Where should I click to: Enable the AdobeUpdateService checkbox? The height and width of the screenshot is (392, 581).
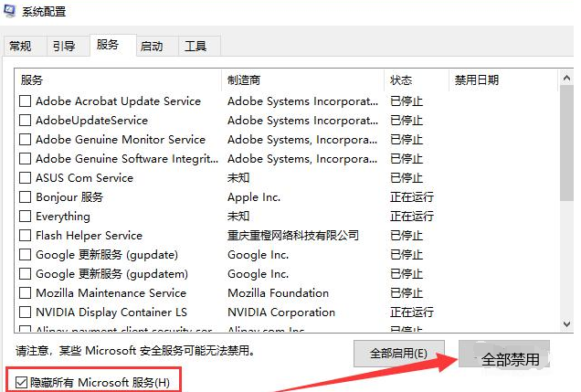[26, 121]
